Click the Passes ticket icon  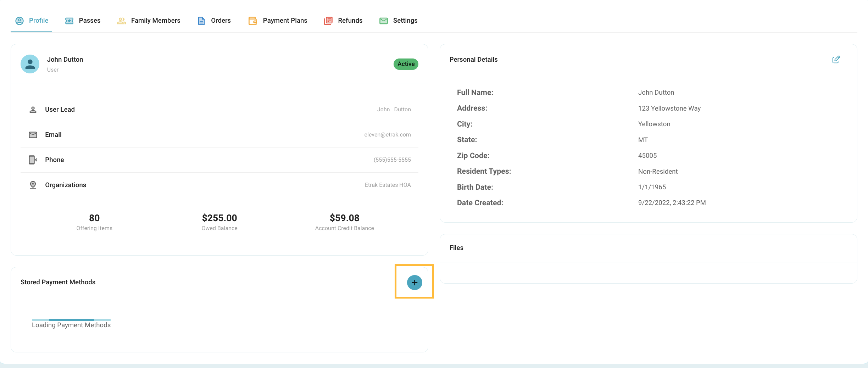tap(69, 21)
